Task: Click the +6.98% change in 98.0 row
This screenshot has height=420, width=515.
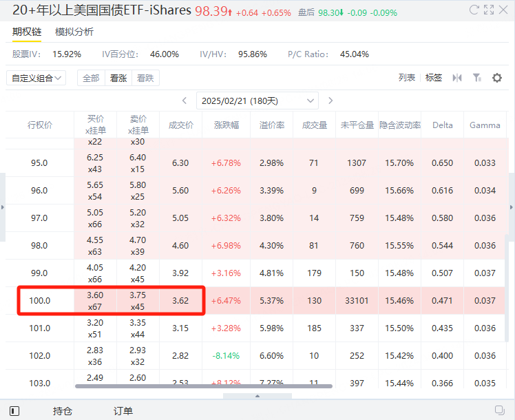Action: click(x=226, y=246)
